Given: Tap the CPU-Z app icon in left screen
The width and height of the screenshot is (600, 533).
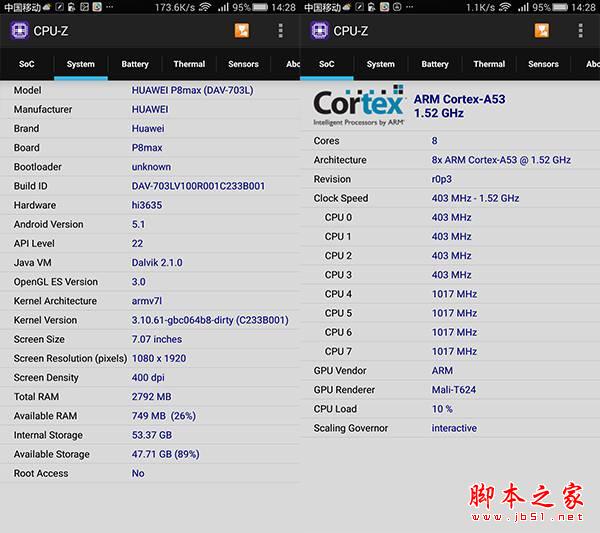Looking at the screenshot, I should (x=20, y=31).
